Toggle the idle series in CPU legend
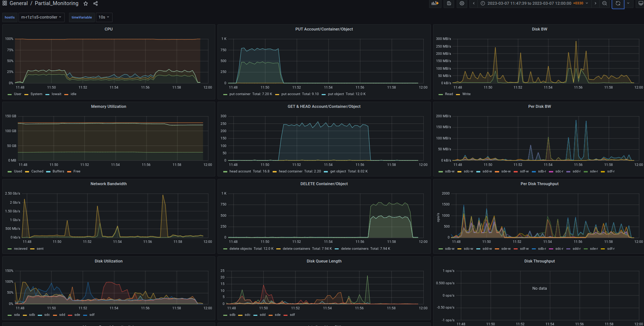Image resolution: width=644 pixels, height=326 pixels. (73, 94)
